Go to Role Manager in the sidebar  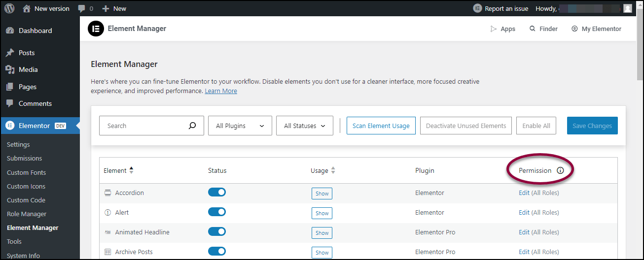click(27, 214)
